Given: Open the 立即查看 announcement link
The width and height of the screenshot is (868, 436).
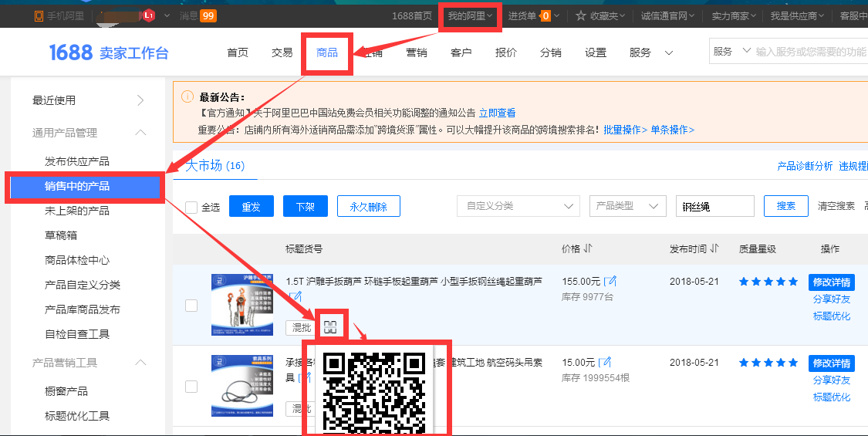Looking at the screenshot, I should pyautogui.click(x=497, y=113).
